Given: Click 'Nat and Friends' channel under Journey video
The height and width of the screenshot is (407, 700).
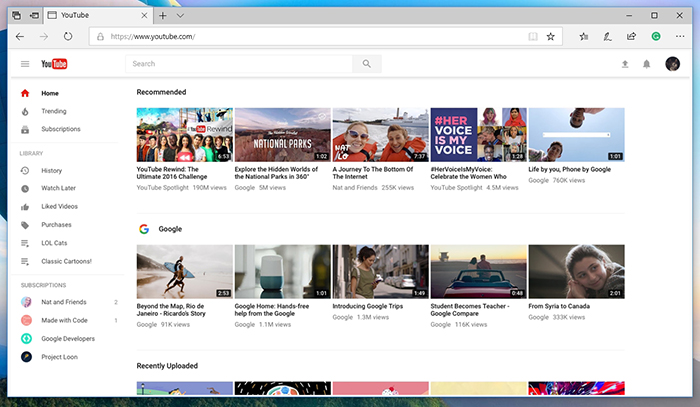Looking at the screenshot, I should [355, 188].
